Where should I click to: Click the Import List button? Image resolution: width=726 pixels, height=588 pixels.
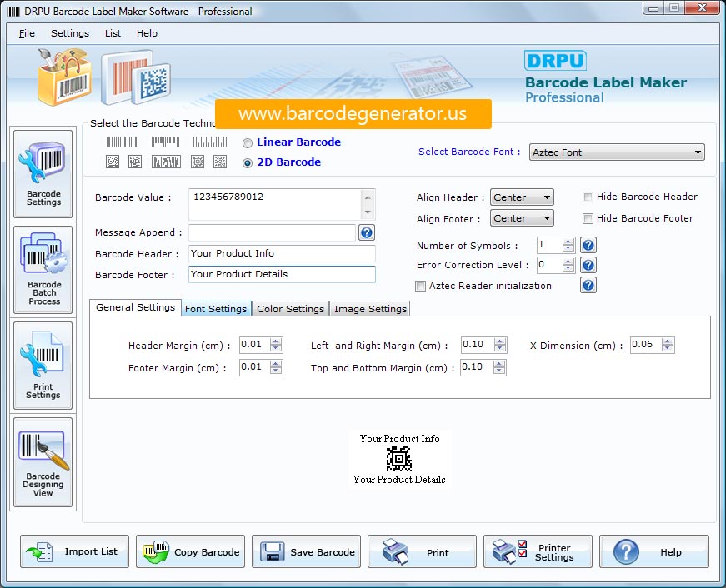(x=74, y=551)
